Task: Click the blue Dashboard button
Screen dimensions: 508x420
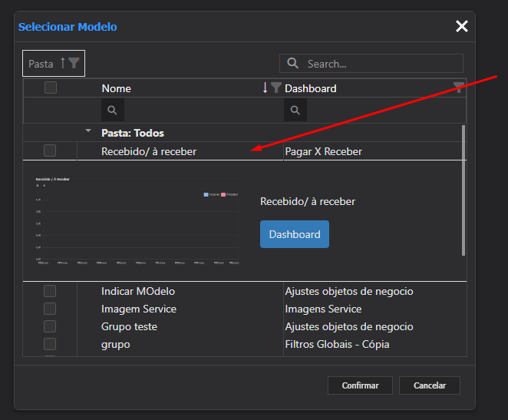Action: pyautogui.click(x=295, y=234)
